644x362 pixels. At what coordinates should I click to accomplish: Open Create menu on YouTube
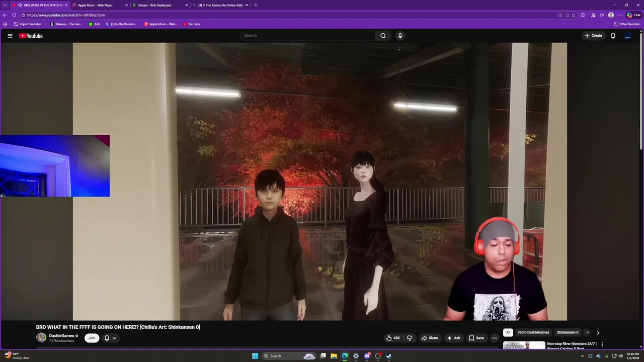click(593, 36)
